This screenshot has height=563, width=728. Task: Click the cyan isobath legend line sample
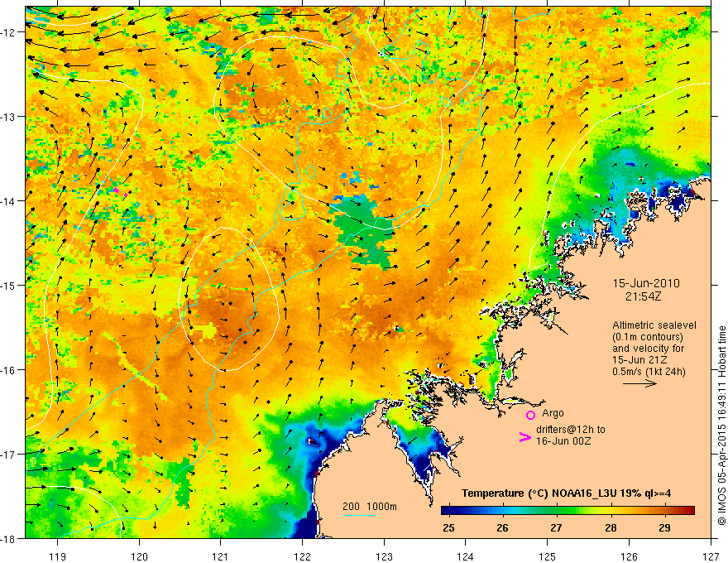click(x=359, y=515)
